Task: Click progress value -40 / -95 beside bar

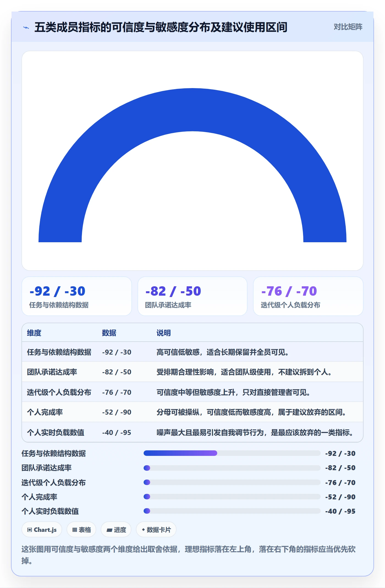Action: click(x=340, y=511)
